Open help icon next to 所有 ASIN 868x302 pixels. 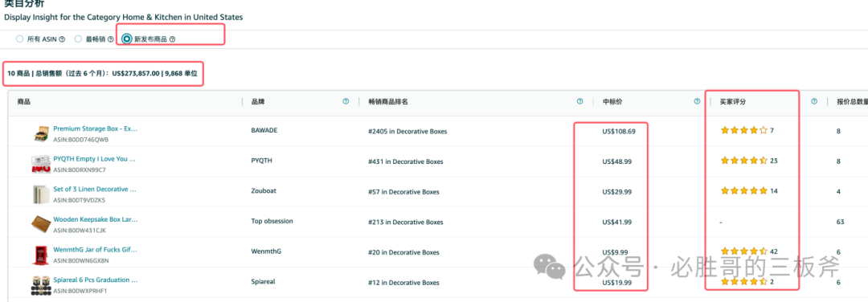click(62, 39)
